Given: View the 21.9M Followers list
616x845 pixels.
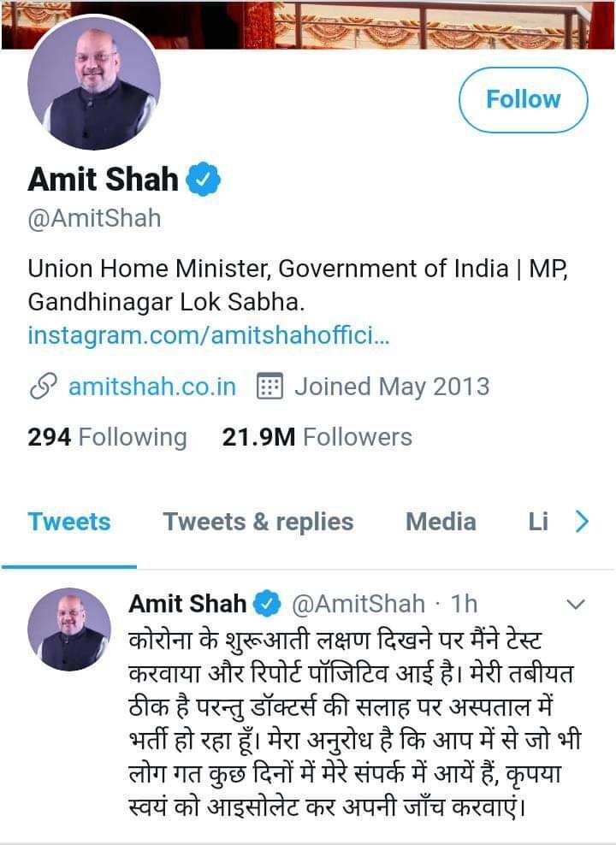Looking at the screenshot, I should point(317,437).
